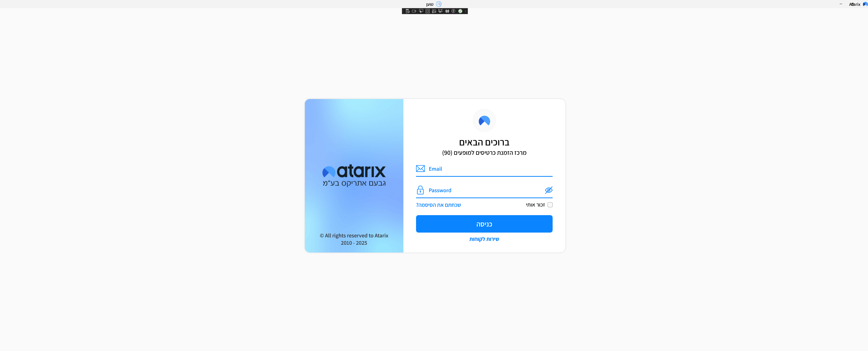868x351 pixels.
Task: Check the זכור אותי remember me checkbox
Action: pyautogui.click(x=550, y=205)
